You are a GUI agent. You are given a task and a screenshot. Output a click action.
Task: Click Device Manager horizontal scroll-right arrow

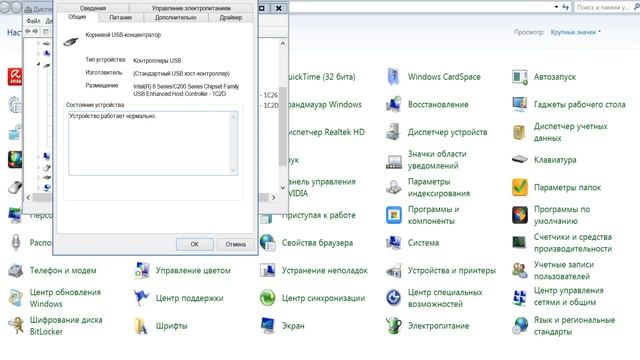click(273, 197)
